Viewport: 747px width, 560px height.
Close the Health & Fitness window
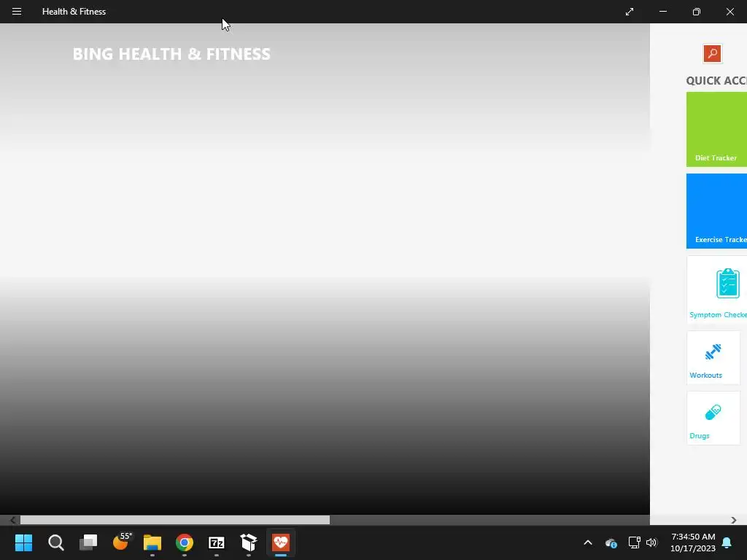(x=729, y=12)
